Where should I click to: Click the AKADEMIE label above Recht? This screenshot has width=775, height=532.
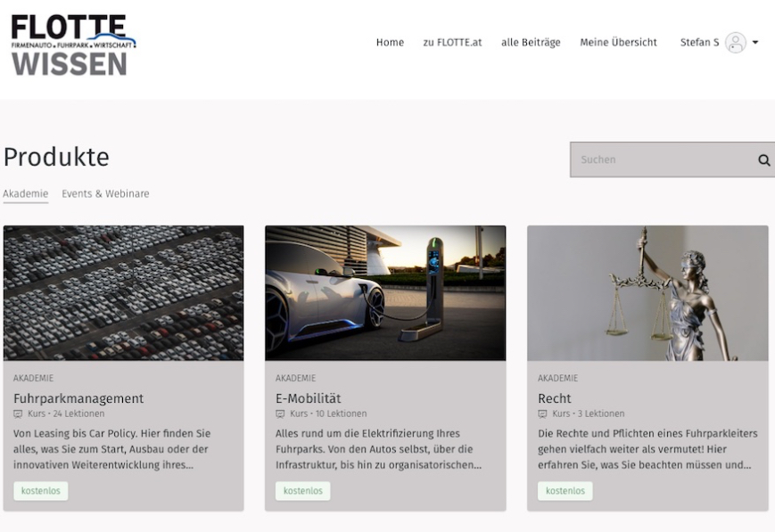(x=557, y=378)
